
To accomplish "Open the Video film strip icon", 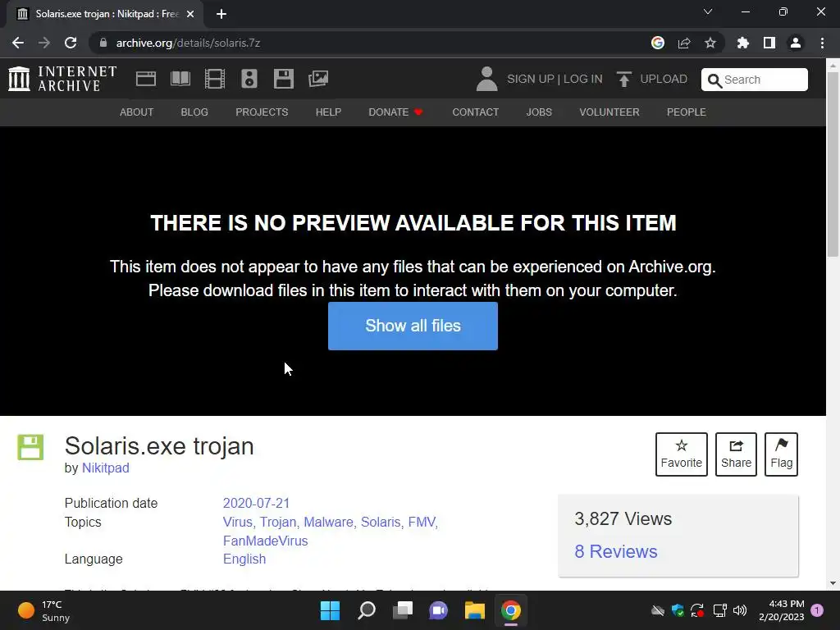I will coord(215,79).
